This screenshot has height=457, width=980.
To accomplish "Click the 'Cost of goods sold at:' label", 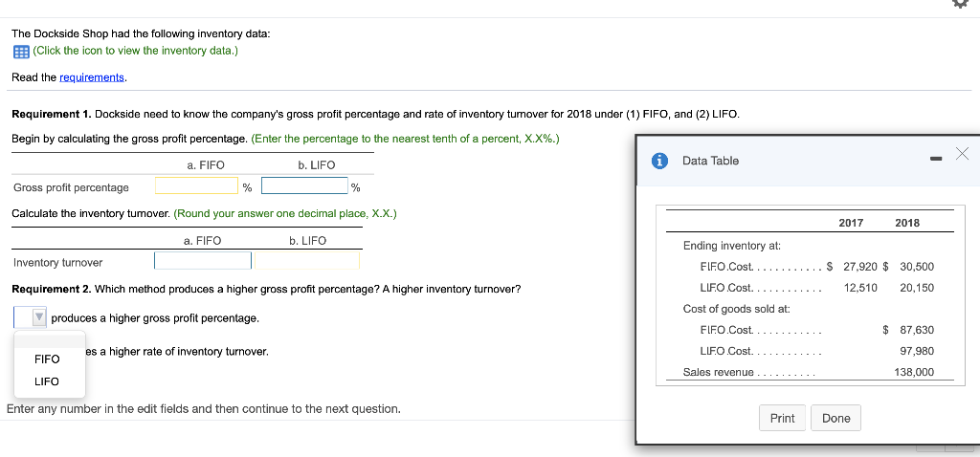I will click(x=736, y=309).
